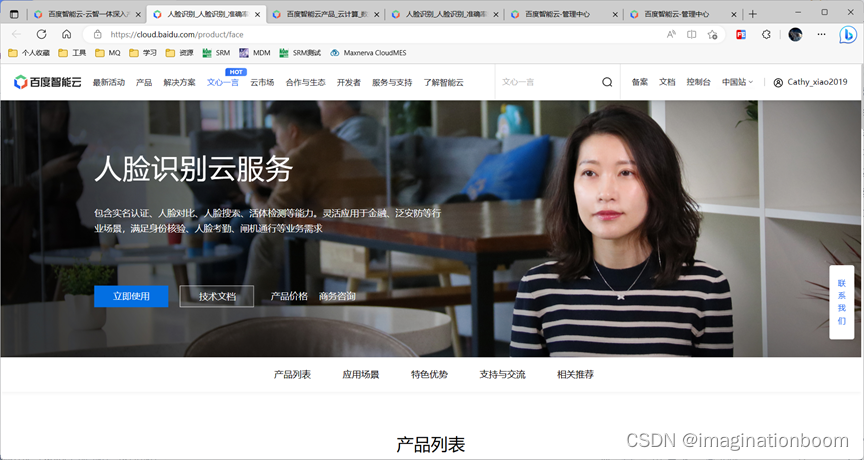Expand the 中国站 region dropdown

pos(737,82)
